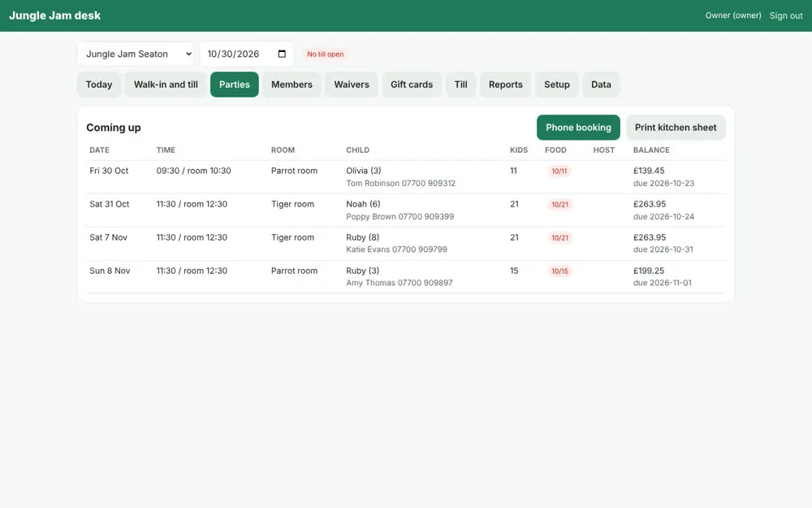Click Katie Evans 07700 909799 contact
Image resolution: width=812 pixels, height=508 pixels.
pyautogui.click(x=397, y=250)
